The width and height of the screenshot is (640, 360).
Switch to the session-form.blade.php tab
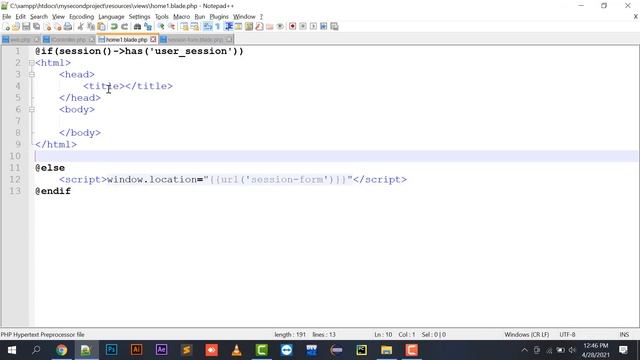[196, 40]
